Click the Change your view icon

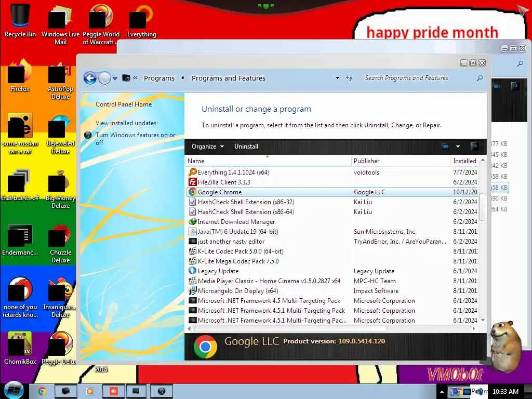pyautogui.click(x=445, y=147)
